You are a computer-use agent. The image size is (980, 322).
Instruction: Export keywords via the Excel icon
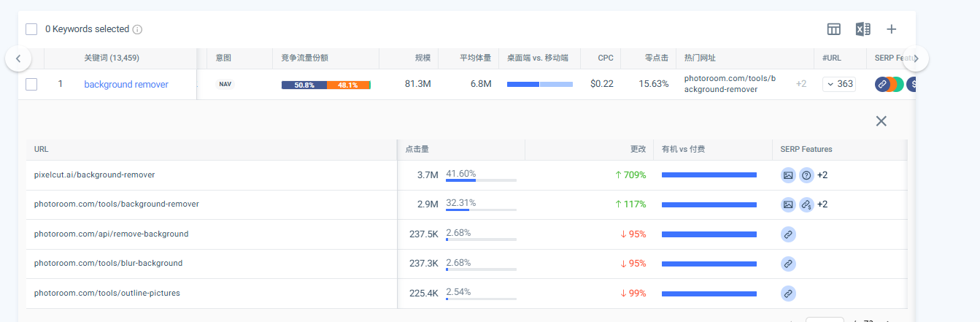(863, 29)
